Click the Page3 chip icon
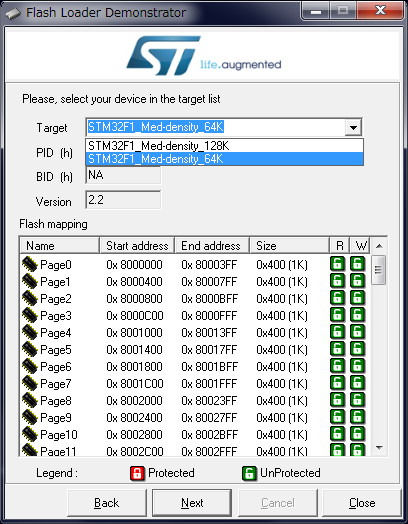 click(x=30, y=315)
